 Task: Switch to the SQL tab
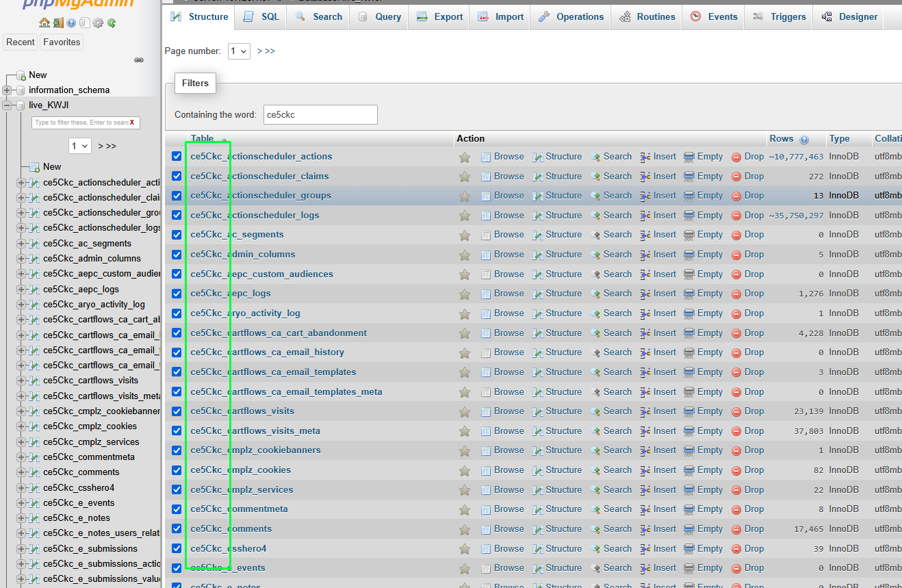[262, 16]
